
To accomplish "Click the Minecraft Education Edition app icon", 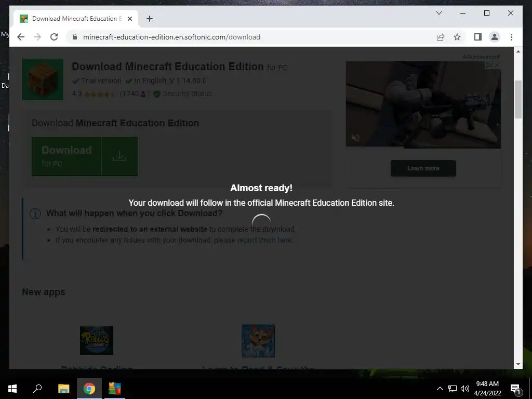I will [43, 79].
